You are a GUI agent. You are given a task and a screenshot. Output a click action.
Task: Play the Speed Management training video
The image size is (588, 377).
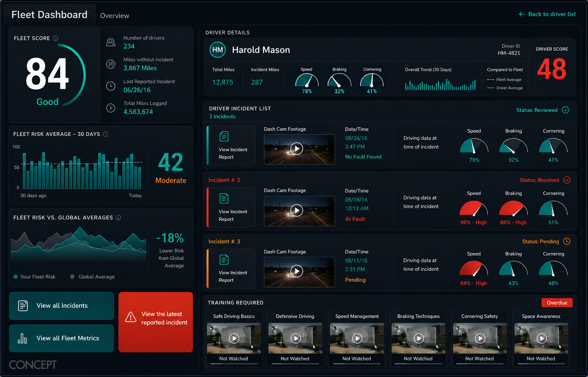coord(357,338)
